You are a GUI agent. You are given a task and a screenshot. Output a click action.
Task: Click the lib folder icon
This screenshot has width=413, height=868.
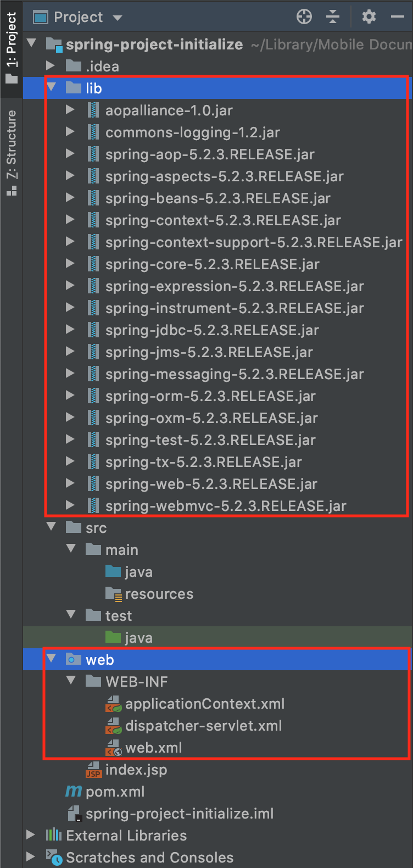click(74, 88)
